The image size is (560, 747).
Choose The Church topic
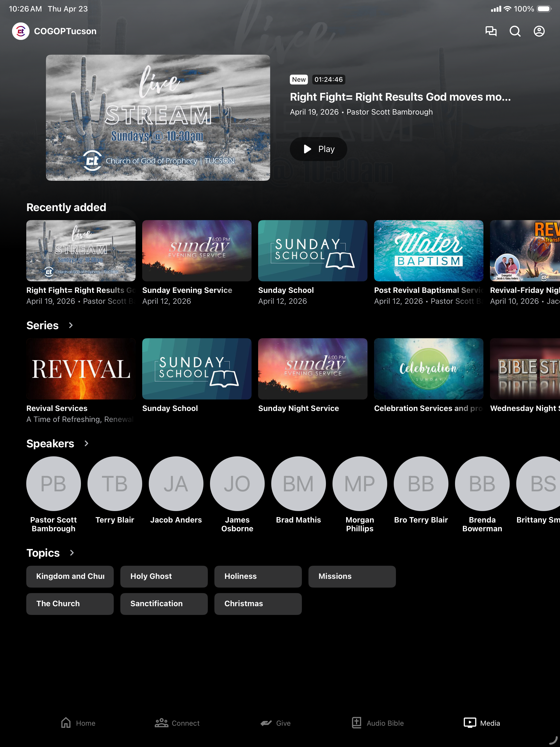70,604
